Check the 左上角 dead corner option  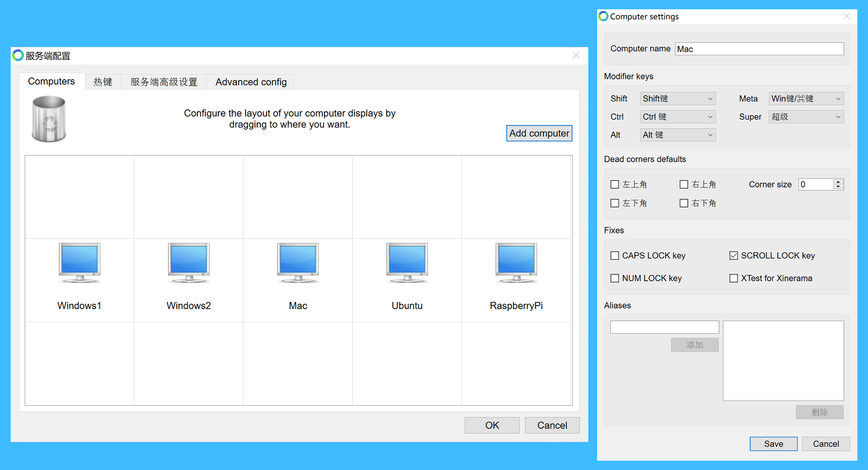pyautogui.click(x=614, y=184)
